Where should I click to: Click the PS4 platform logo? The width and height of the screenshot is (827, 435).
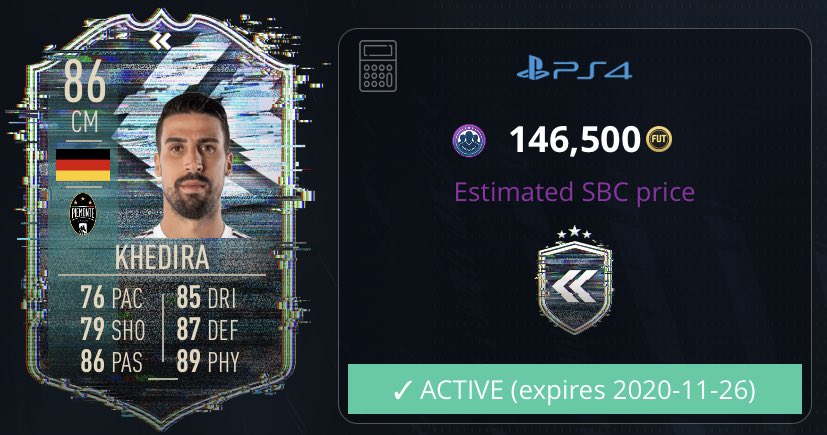pyautogui.click(x=574, y=70)
